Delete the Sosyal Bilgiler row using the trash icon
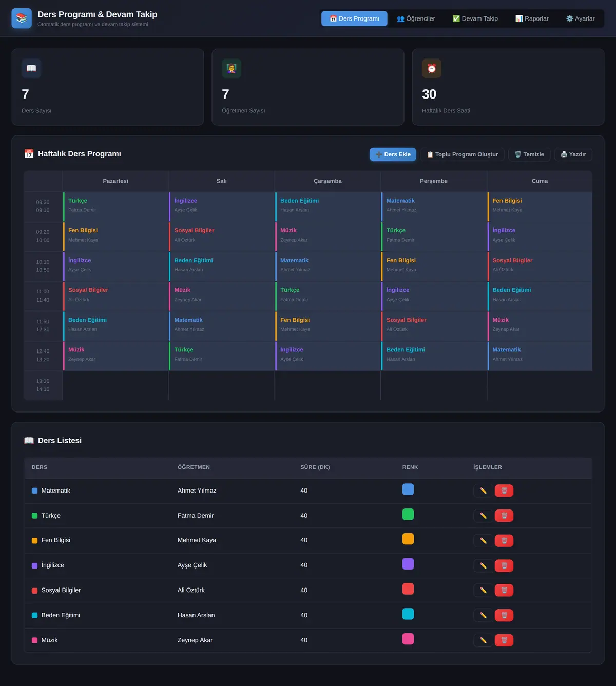 [x=504, y=591]
